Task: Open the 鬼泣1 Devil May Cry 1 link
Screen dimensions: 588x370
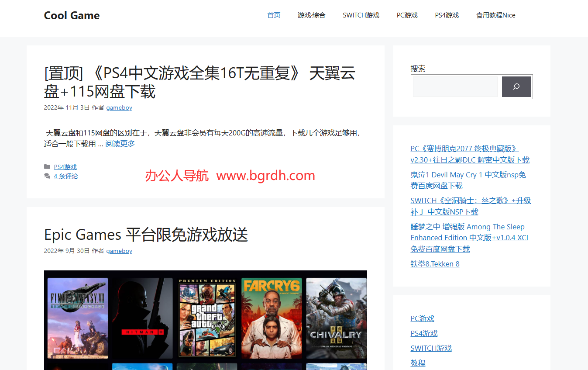Action: [x=468, y=180]
